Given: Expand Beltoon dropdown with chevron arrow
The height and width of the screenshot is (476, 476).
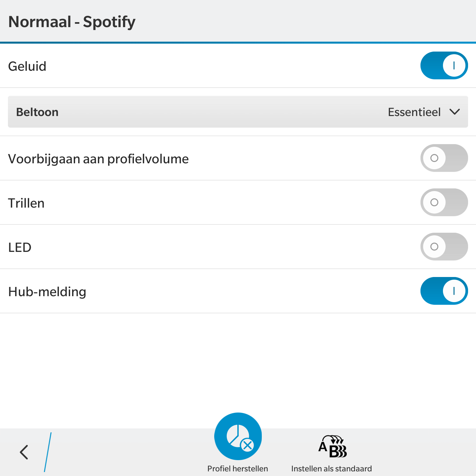Looking at the screenshot, I should tap(455, 112).
